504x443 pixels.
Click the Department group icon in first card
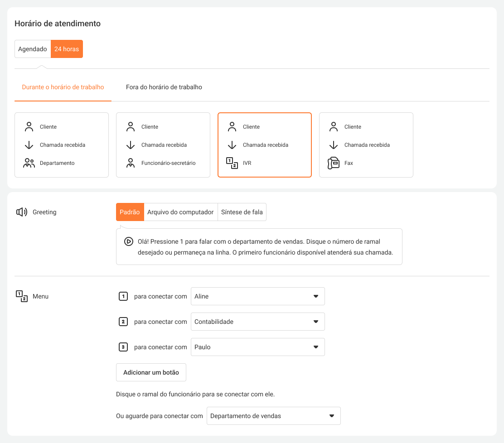pyautogui.click(x=29, y=163)
